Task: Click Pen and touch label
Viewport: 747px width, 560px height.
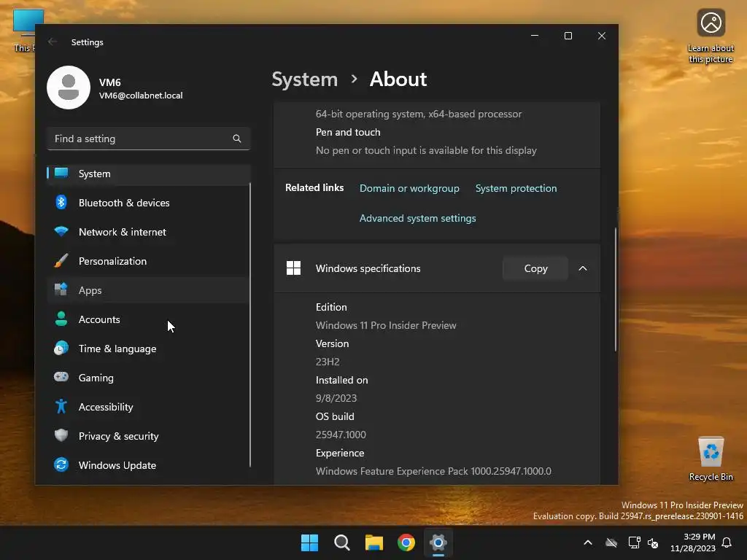Action: pyautogui.click(x=348, y=132)
